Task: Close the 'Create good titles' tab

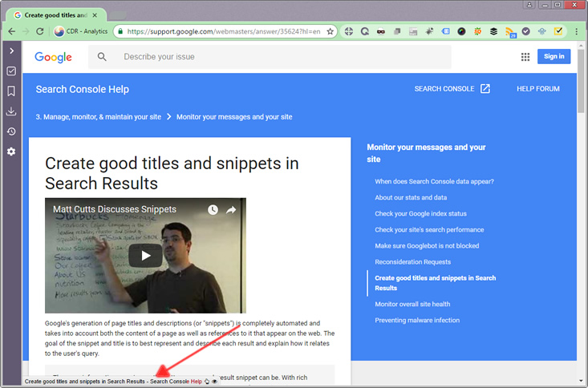Action: [95, 15]
